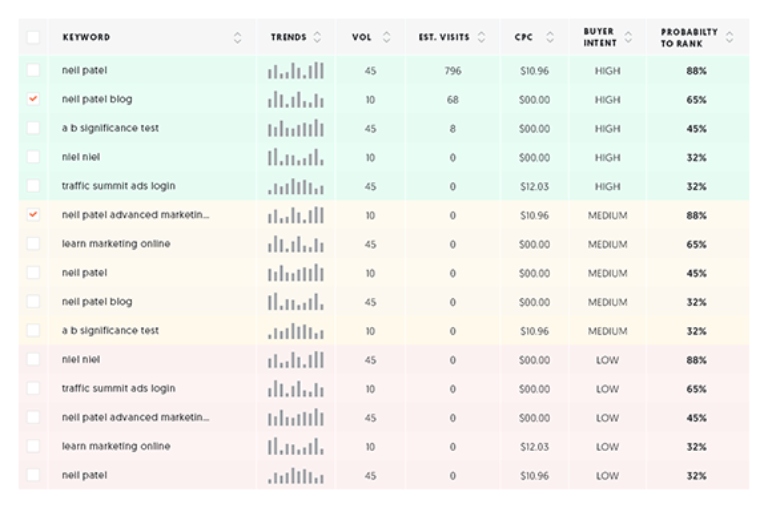
Task: Uncheck the neil patel advanced marketing checkbox
Action: tap(34, 215)
